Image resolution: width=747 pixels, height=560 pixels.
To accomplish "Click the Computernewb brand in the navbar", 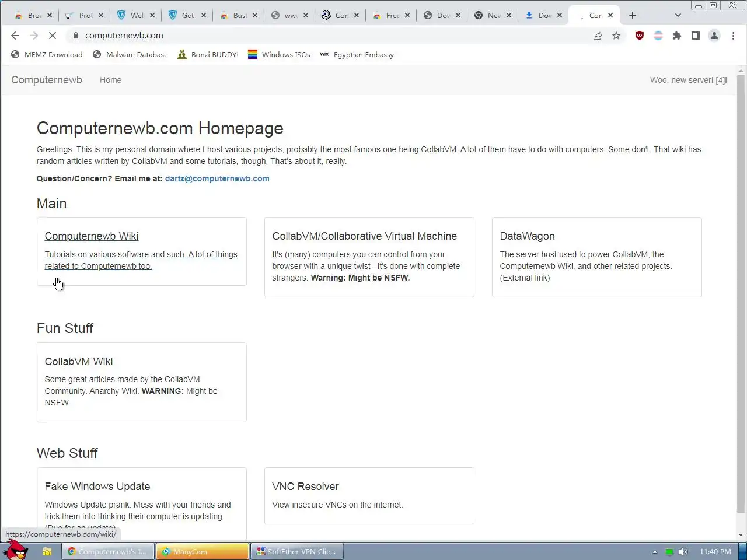I will tap(47, 80).
